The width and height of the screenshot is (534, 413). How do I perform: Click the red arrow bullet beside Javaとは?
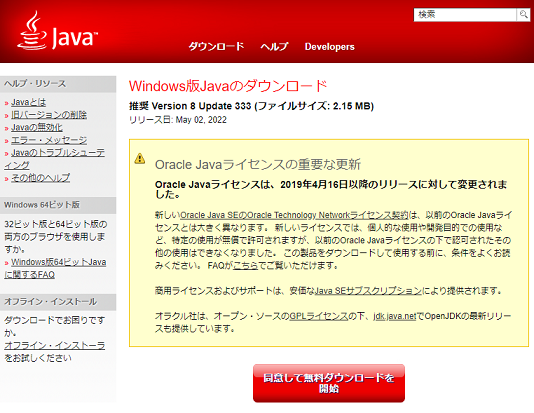coord(6,103)
